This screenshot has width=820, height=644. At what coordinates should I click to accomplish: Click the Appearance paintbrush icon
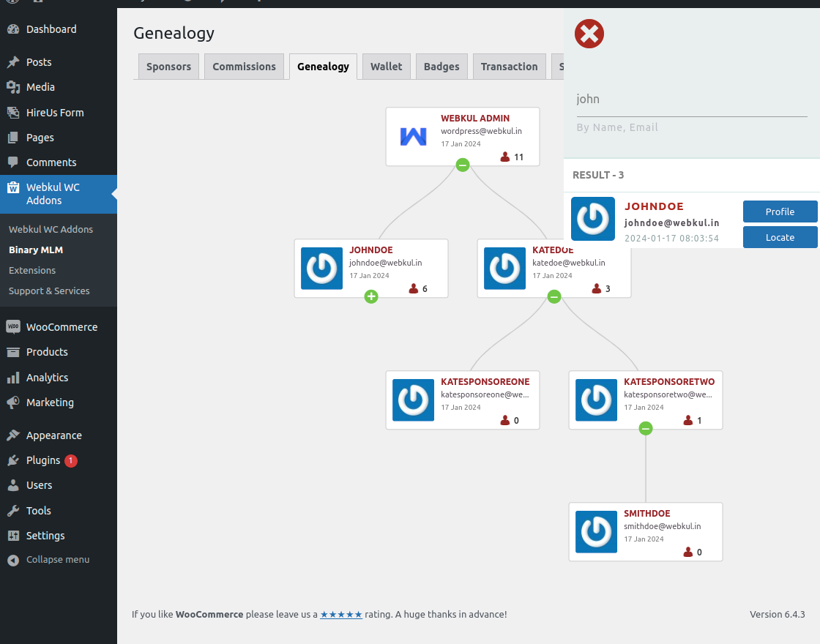(13, 435)
